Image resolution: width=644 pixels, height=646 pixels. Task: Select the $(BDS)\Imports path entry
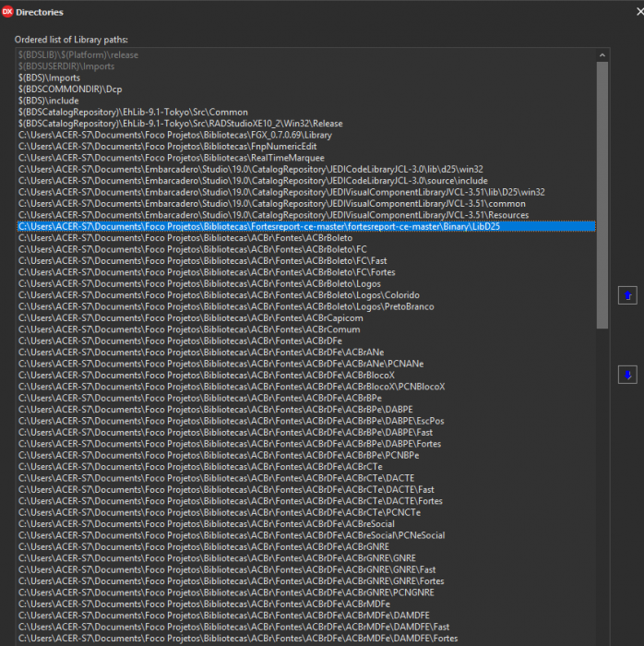(x=306, y=78)
